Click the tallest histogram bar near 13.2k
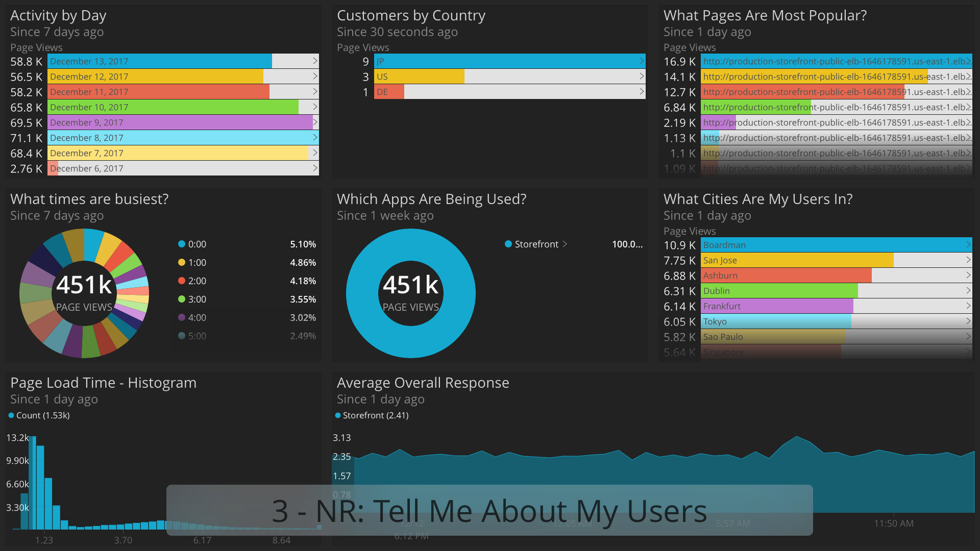 [x=33, y=483]
